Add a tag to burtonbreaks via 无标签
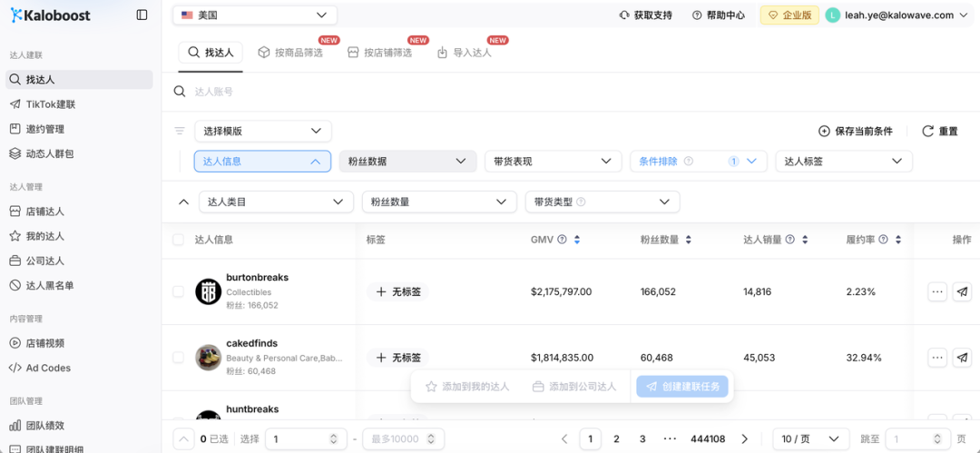Screen dimensions: 980x453 click(397, 291)
